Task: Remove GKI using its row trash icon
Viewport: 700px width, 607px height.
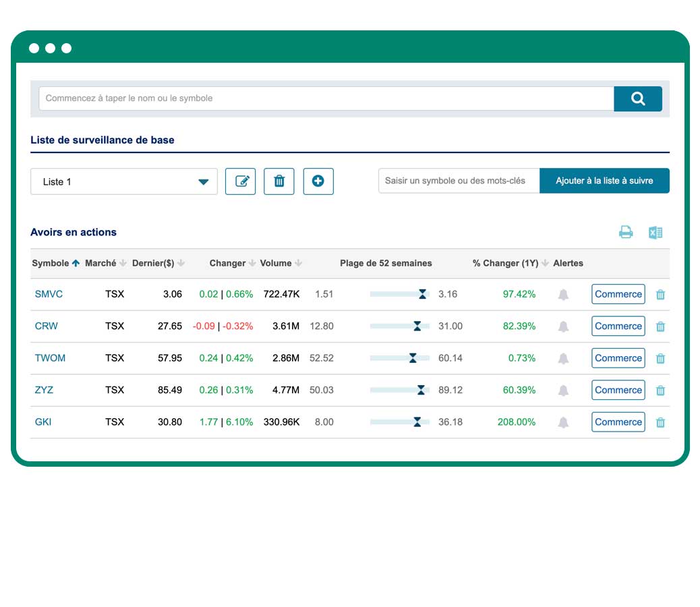Action: (x=660, y=422)
